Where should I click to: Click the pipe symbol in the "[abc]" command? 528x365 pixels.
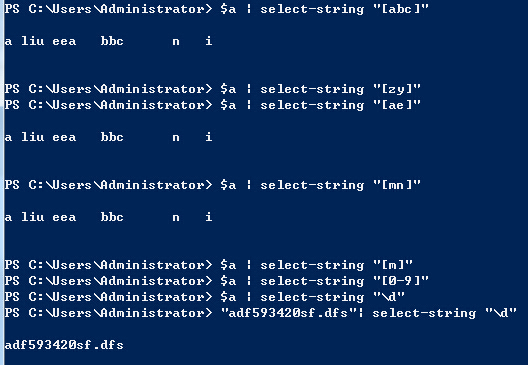pos(249,9)
